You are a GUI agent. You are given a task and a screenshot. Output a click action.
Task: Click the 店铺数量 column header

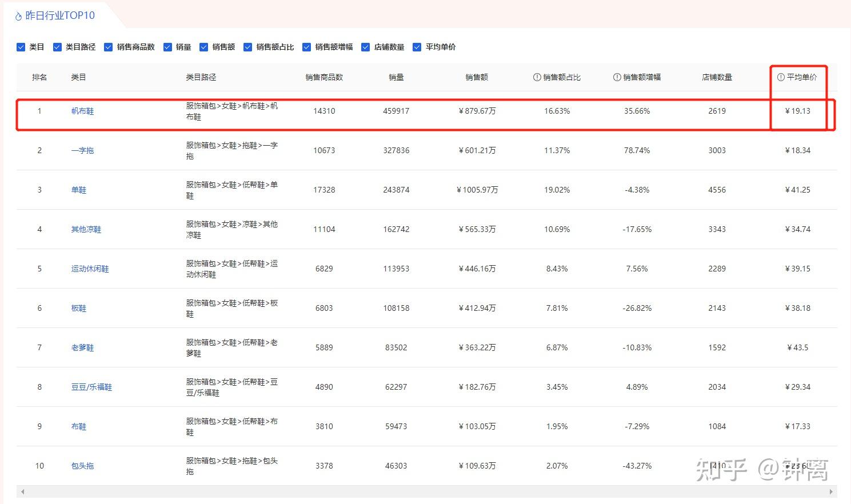pos(717,77)
